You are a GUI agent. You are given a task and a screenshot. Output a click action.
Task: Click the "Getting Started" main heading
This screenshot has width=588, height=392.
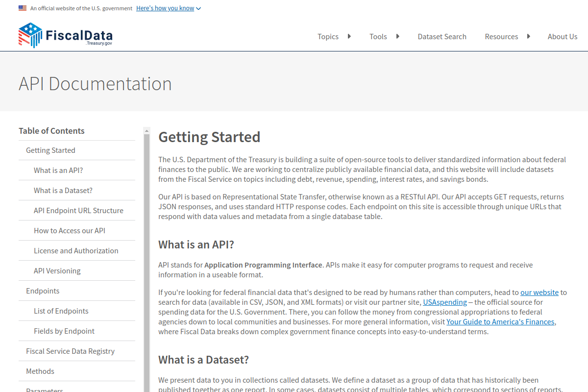pyautogui.click(x=209, y=137)
